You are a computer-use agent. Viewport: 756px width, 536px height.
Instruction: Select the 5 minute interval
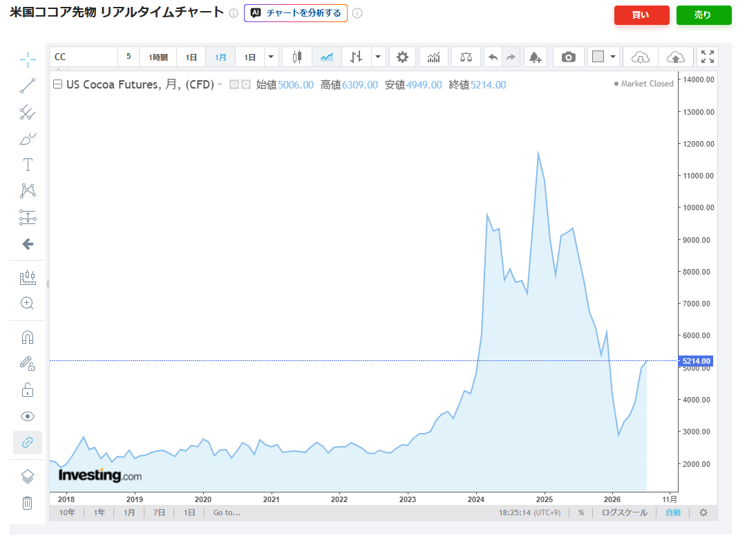129,57
